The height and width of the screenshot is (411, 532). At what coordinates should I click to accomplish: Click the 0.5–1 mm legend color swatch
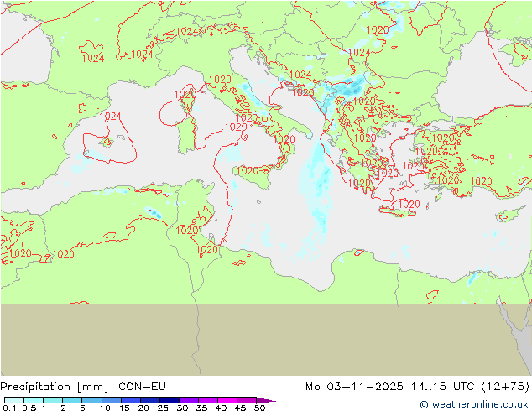34,400
